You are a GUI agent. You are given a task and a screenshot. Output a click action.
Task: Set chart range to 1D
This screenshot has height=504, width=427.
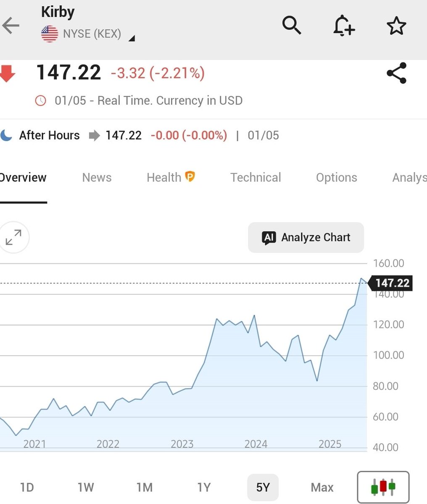pyautogui.click(x=27, y=487)
